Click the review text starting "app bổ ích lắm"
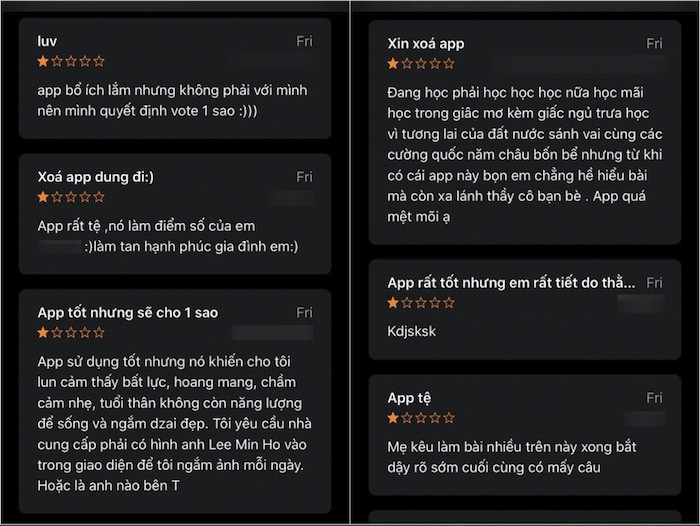The image size is (700, 526). (165, 100)
